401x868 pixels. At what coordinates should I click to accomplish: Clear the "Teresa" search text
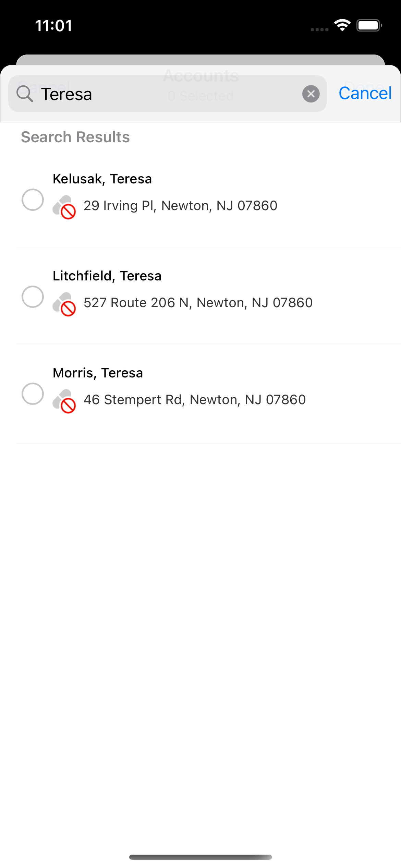(311, 94)
